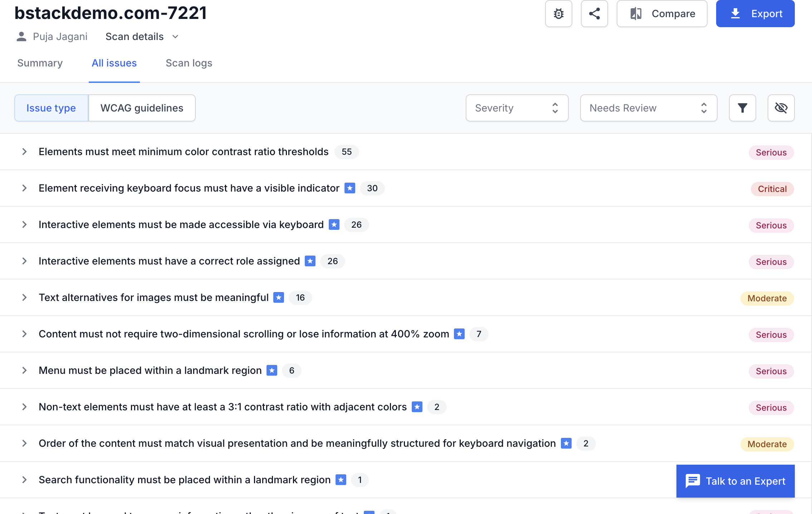Switch grouping to Issue type
Image resolution: width=812 pixels, height=514 pixels.
[x=51, y=108]
